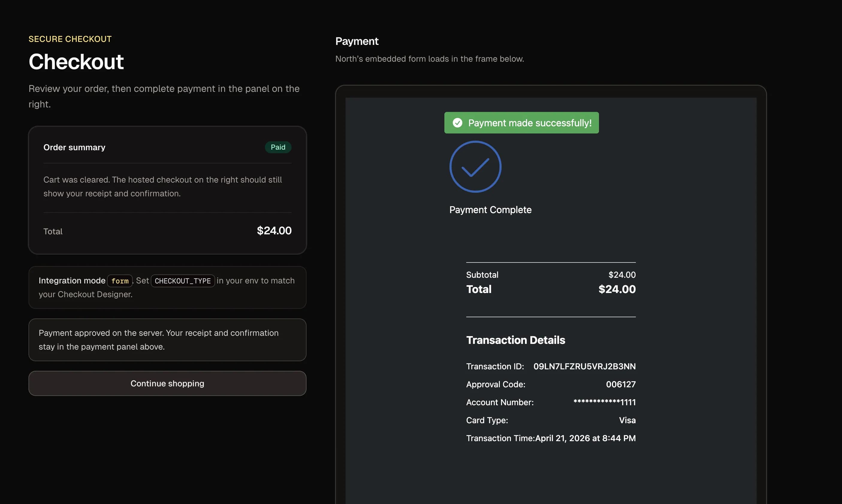Screen dimensions: 842x504
Task: Click the Transaction Details heading
Action: pos(515,340)
